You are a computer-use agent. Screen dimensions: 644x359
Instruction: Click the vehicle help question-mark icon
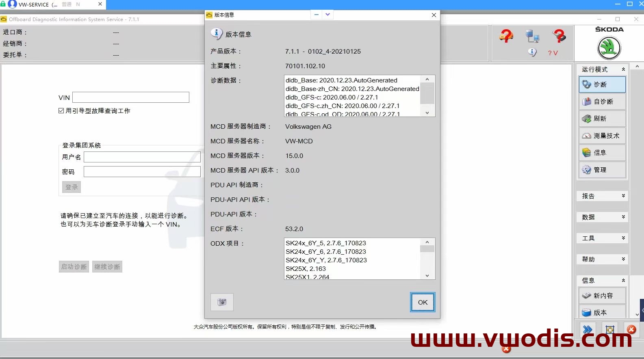pos(506,37)
